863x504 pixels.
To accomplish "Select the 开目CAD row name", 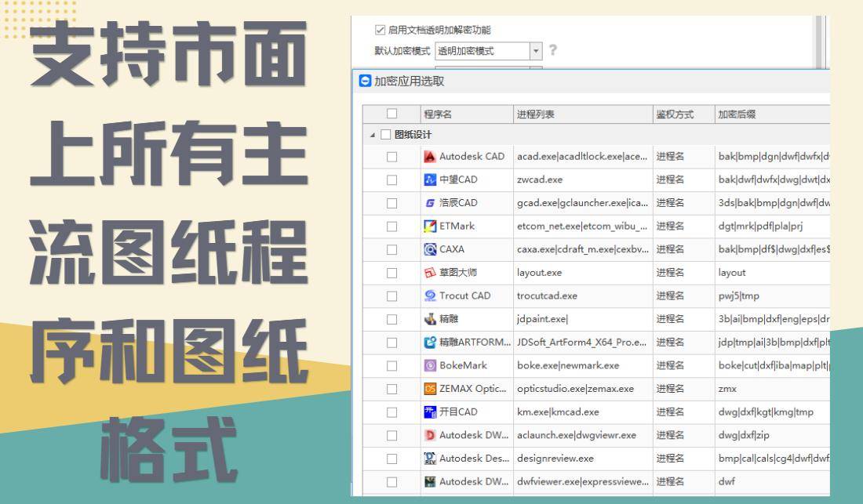I will pyautogui.click(x=458, y=412).
